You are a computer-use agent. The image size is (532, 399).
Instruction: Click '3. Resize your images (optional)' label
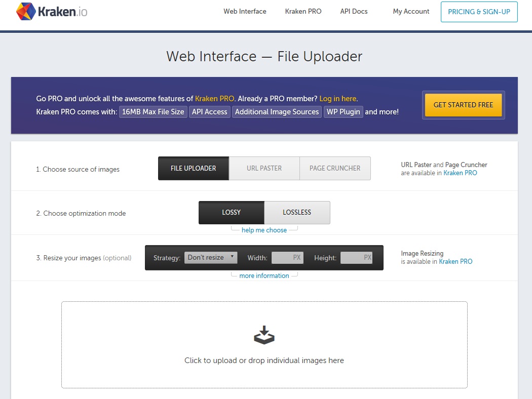click(x=84, y=258)
